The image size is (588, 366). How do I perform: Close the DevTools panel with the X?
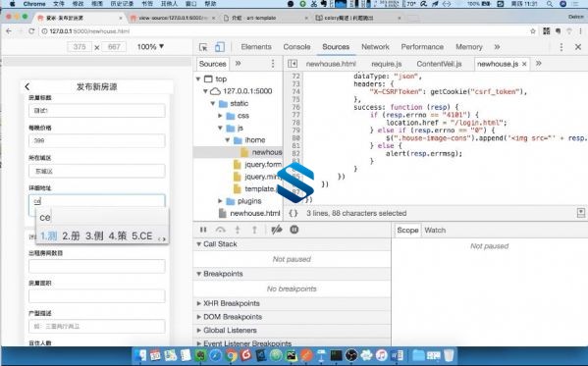pos(578,47)
